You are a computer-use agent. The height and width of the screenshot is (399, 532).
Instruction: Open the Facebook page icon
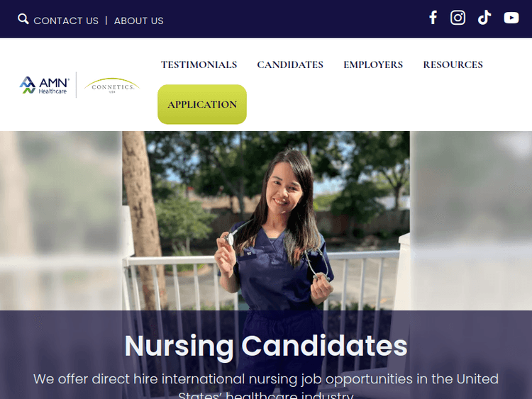pyautogui.click(x=433, y=18)
